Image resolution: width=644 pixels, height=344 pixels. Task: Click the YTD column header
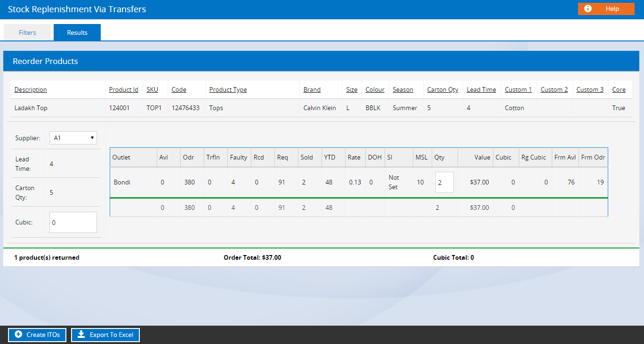[x=330, y=157]
